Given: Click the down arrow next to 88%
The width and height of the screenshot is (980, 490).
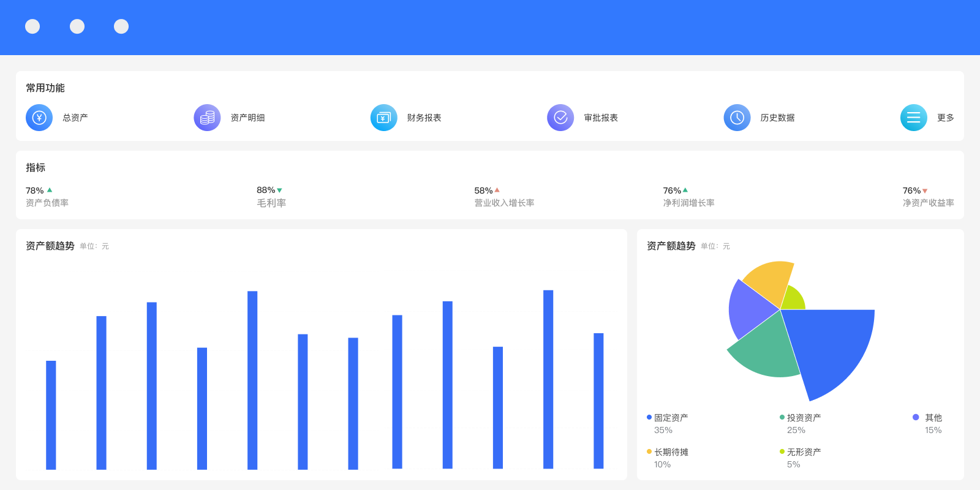Looking at the screenshot, I should [x=279, y=190].
